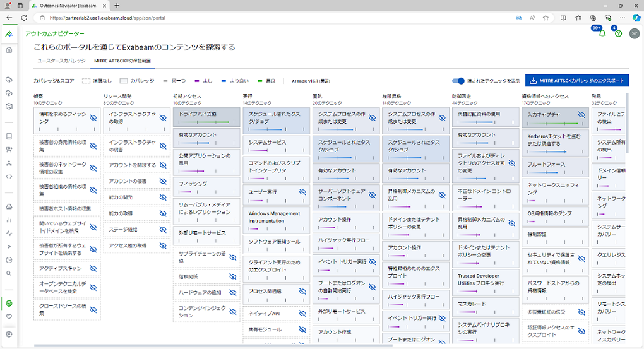The width and height of the screenshot is (644, 349).
Task: Refresh the page with reload icon
Action: pos(24,18)
